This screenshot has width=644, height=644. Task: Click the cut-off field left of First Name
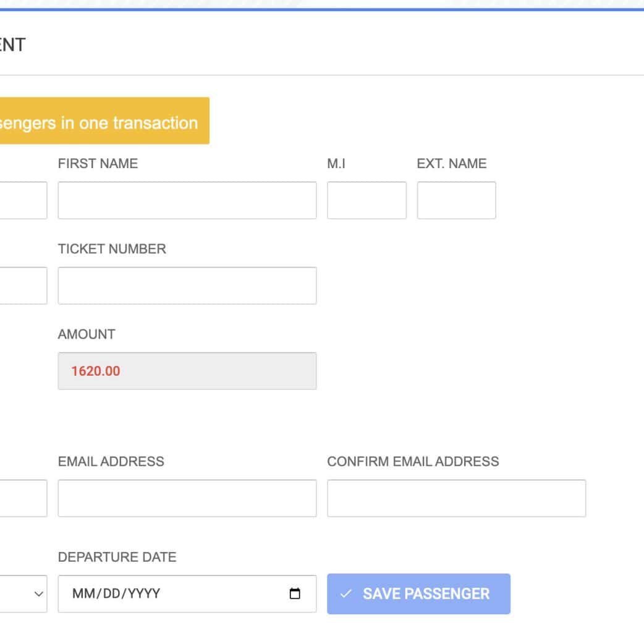(23, 200)
